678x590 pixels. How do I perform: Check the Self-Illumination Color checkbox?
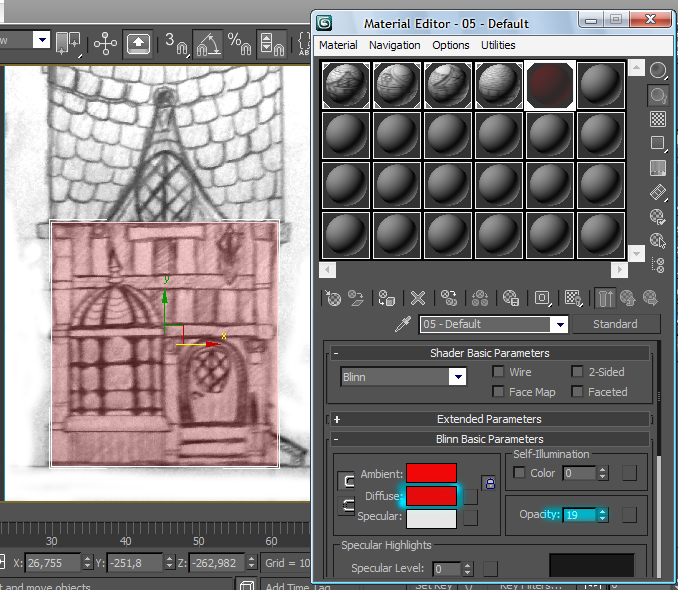[x=519, y=473]
